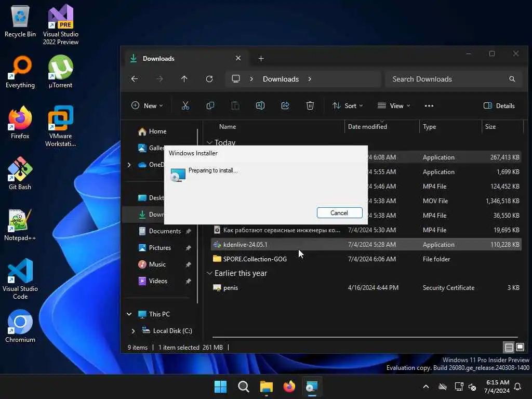Open the Recycle Bin desktop icon
This screenshot has height=399, width=532.
[x=20, y=21]
